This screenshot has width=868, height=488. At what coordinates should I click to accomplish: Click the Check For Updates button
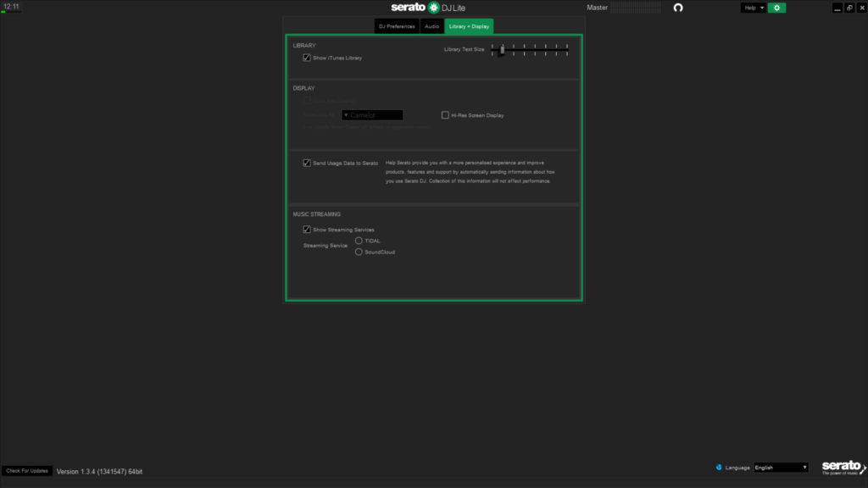click(x=27, y=471)
